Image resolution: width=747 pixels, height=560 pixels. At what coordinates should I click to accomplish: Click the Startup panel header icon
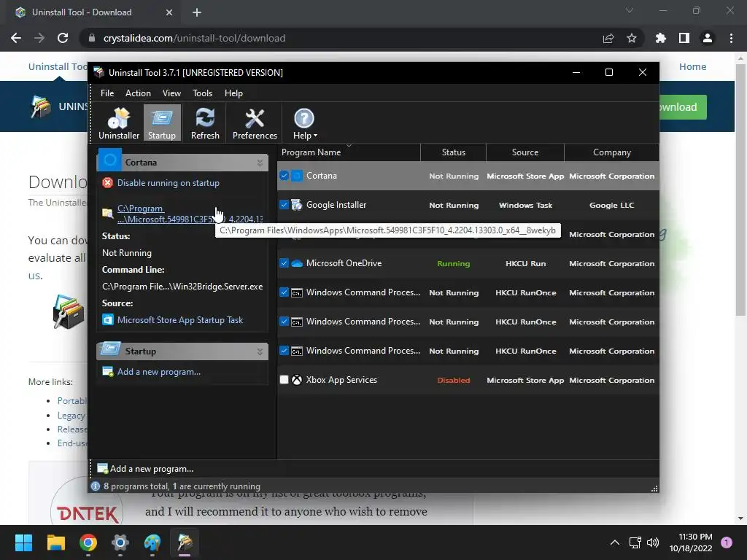[111, 349]
